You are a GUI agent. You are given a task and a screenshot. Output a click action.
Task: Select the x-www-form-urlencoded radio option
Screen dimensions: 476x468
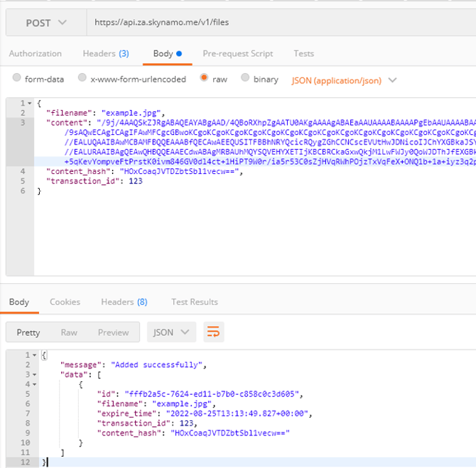[x=82, y=79]
